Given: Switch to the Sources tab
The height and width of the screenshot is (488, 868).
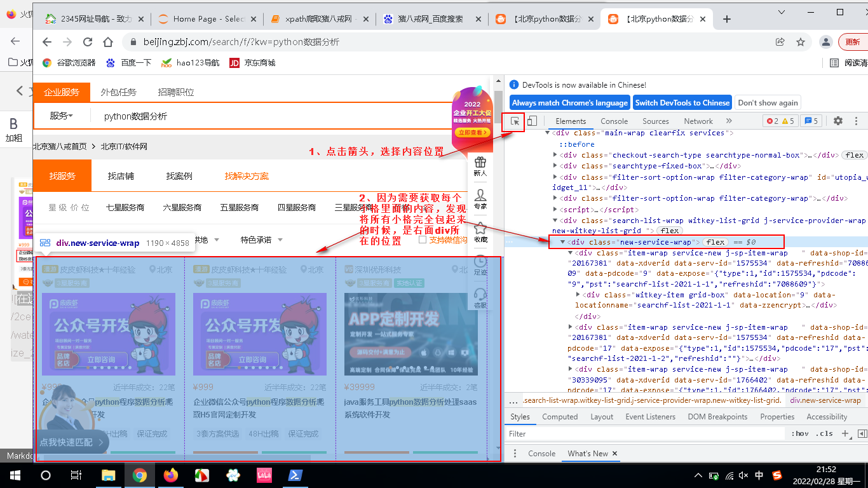Looking at the screenshot, I should click(656, 121).
